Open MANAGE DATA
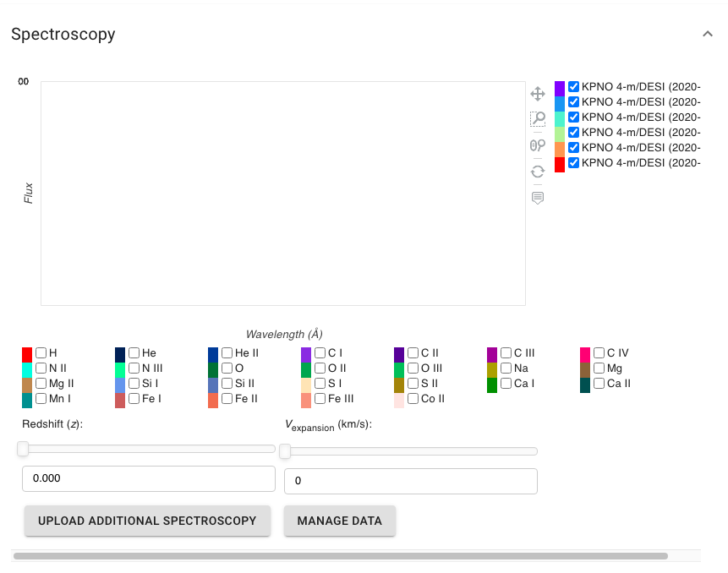This screenshot has height=573, width=728. [339, 521]
